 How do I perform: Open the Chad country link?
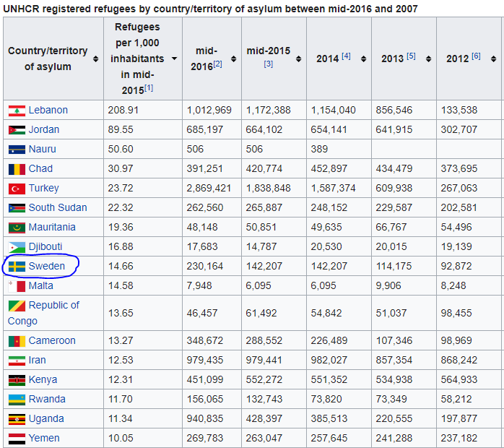40,168
